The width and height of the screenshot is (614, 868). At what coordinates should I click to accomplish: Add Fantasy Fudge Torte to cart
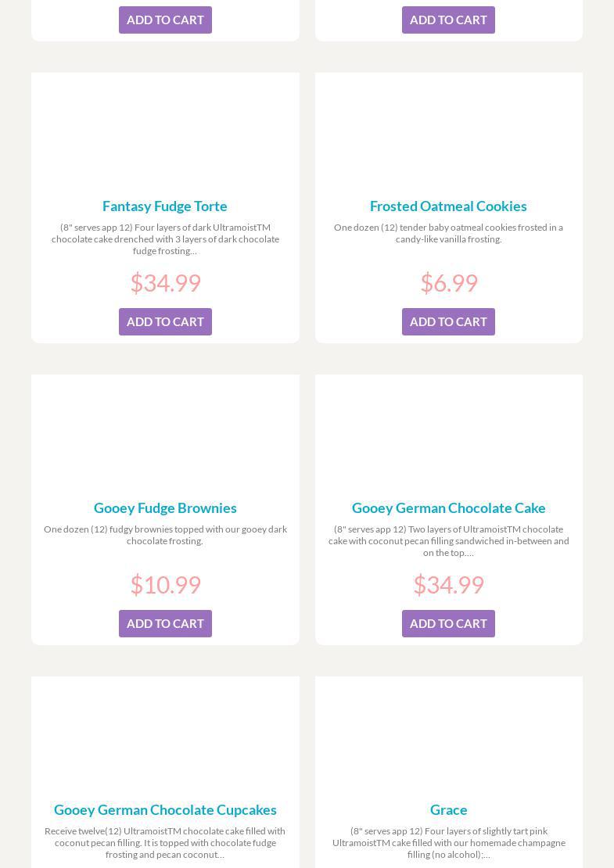165,321
